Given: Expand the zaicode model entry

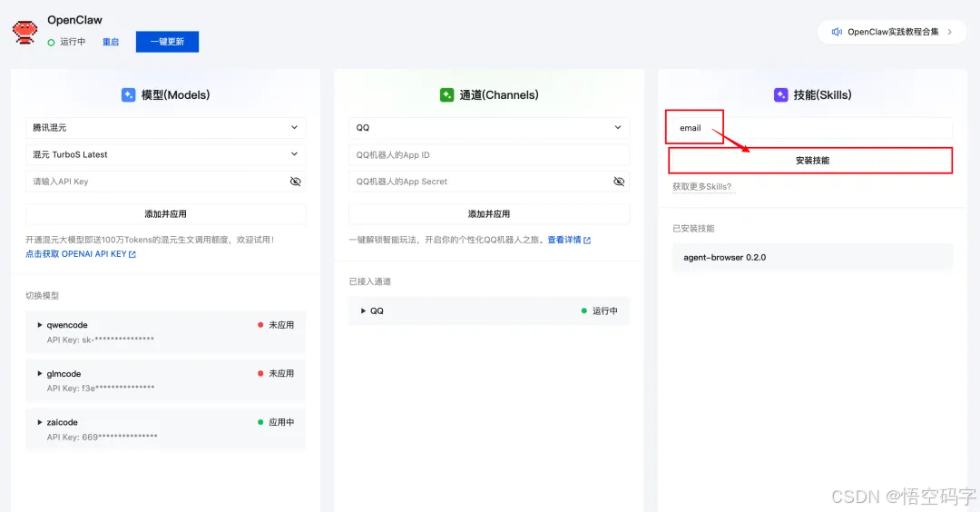Looking at the screenshot, I should point(40,423).
